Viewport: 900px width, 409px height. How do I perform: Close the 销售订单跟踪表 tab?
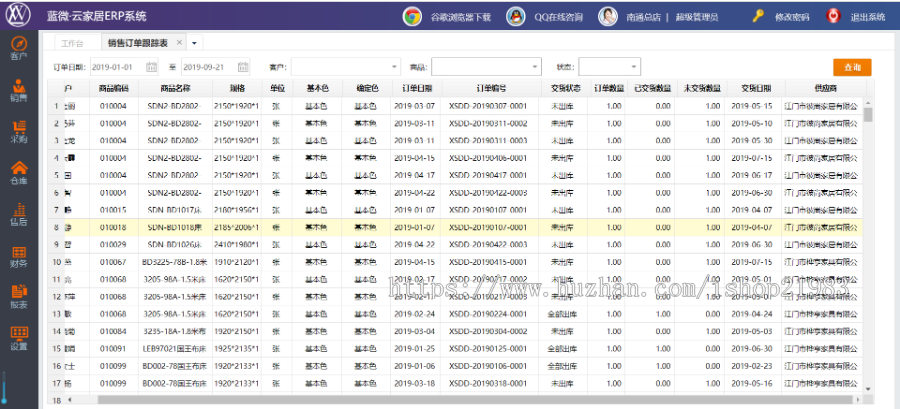(179, 43)
